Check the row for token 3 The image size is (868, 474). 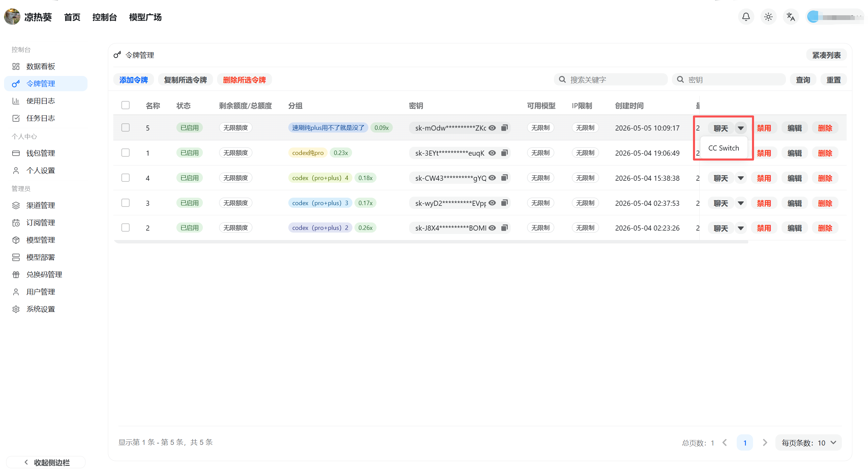tap(126, 203)
